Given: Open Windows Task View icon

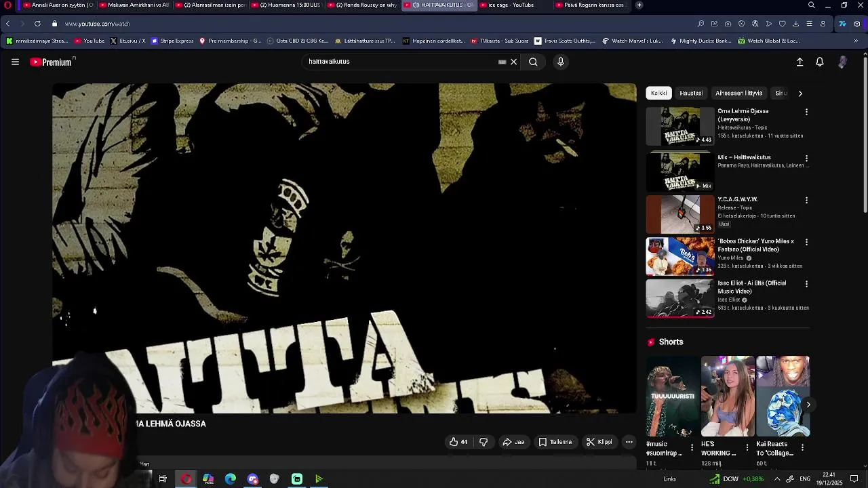Looking at the screenshot, I should pyautogui.click(x=163, y=479).
